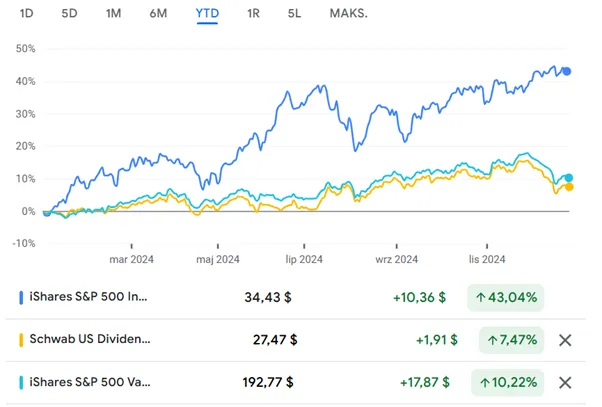Viewport: 602px width, 407px height.
Task: Click the price 27,47 $
Action: (275, 340)
